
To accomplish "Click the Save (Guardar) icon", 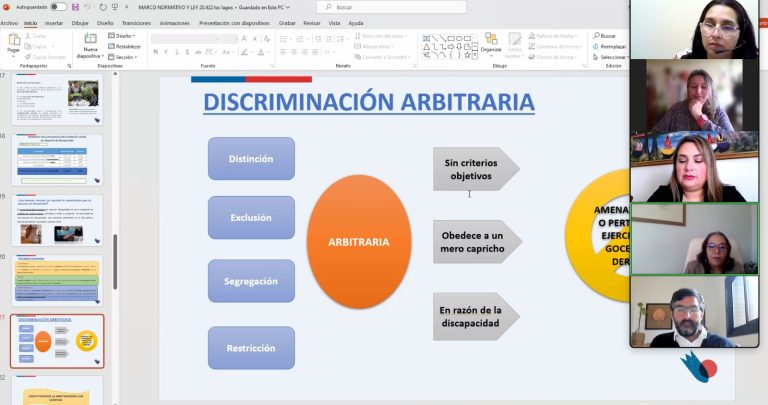I will click(x=75, y=7).
